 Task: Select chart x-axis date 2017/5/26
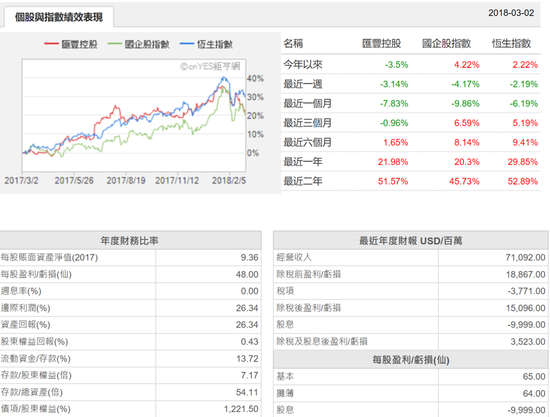point(74,181)
